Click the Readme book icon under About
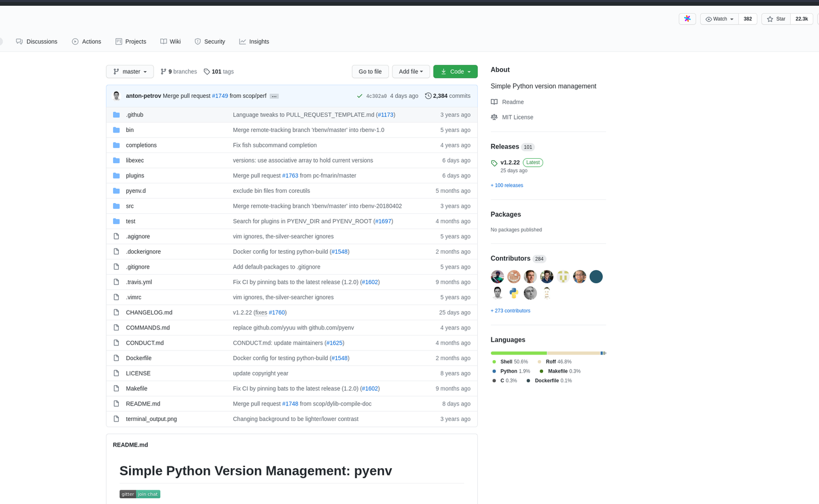This screenshot has height=504, width=819. pyautogui.click(x=494, y=102)
